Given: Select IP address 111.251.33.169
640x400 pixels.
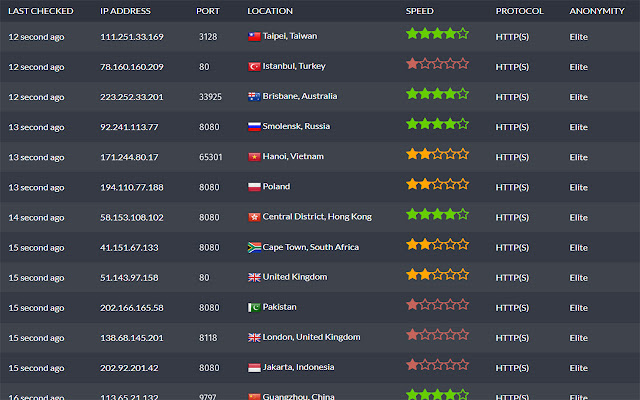Looking at the screenshot, I should [132, 37].
